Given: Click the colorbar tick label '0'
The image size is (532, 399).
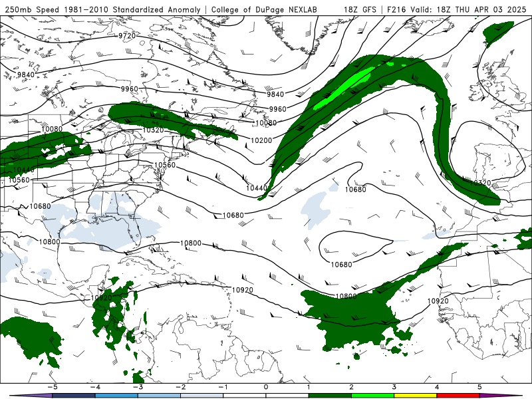Looking at the screenshot, I should click(266, 387).
